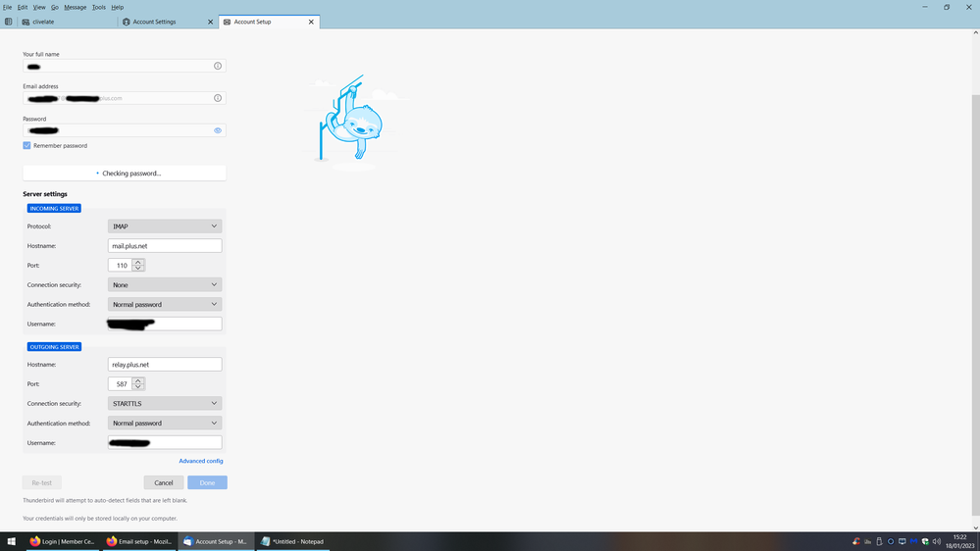Click the Malwarebytes tray icon

click(x=913, y=541)
